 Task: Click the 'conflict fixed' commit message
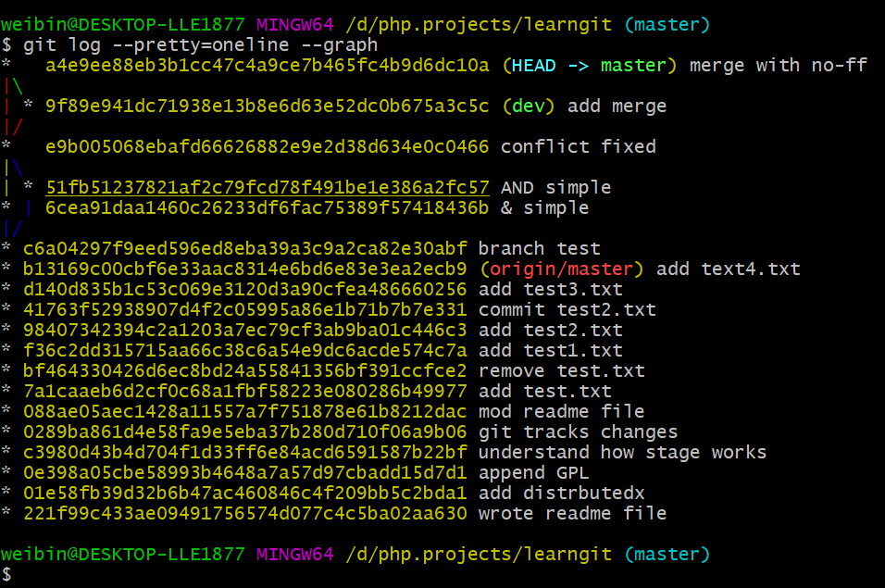[x=578, y=146]
